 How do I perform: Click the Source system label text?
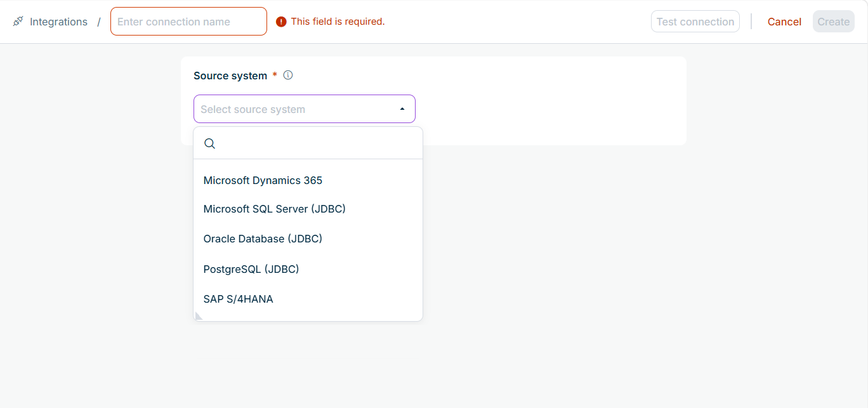[x=230, y=76]
